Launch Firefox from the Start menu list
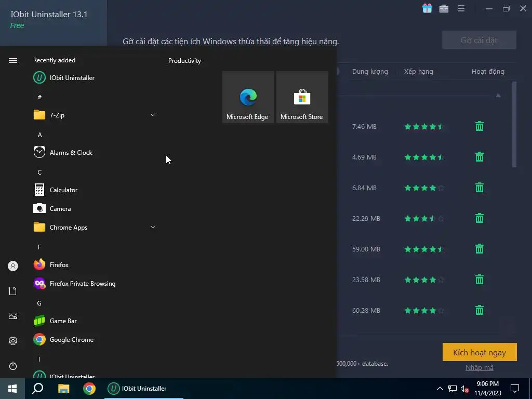Screen dimensions: 532x399 click(x=95, y=264)
